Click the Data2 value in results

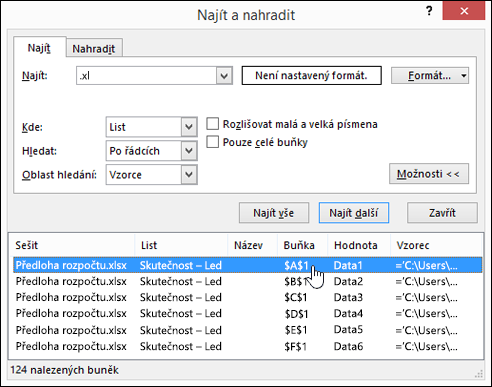point(348,281)
